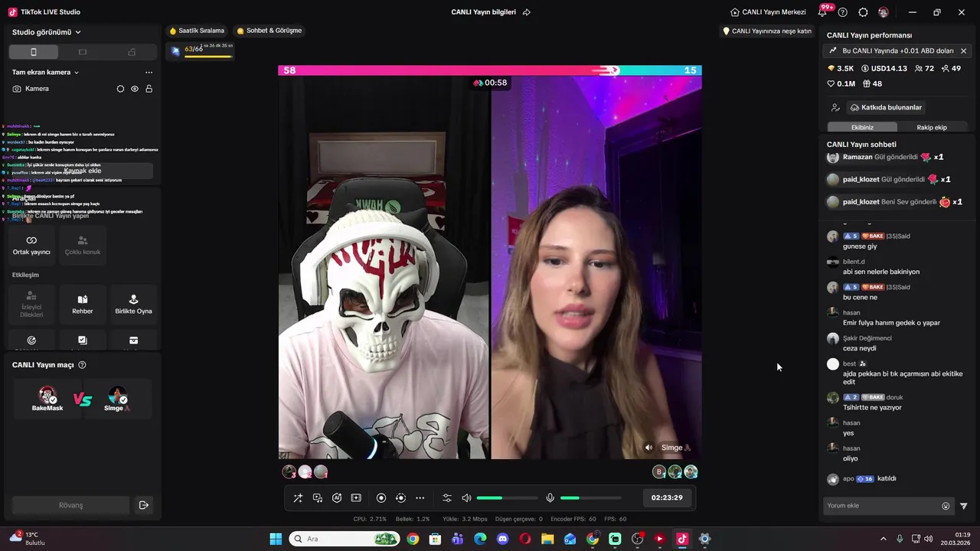Open the three-dot more options in control bar

[x=420, y=498]
